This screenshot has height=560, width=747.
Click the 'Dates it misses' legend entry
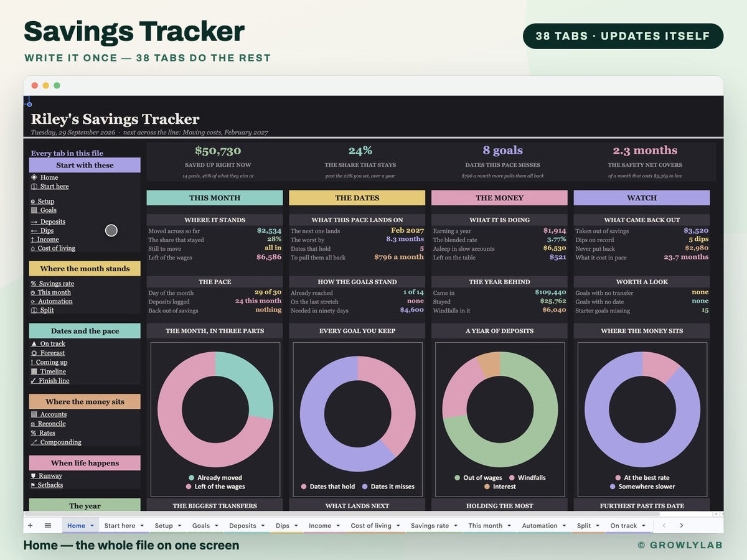388,487
